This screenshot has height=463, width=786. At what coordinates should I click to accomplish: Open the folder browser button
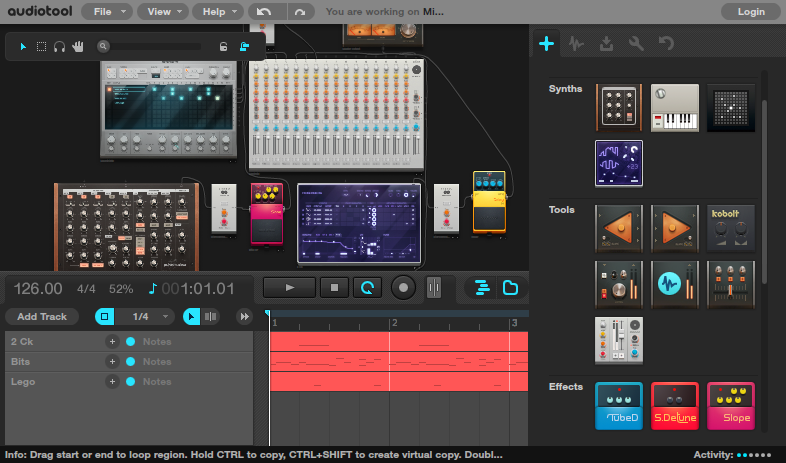pos(510,288)
